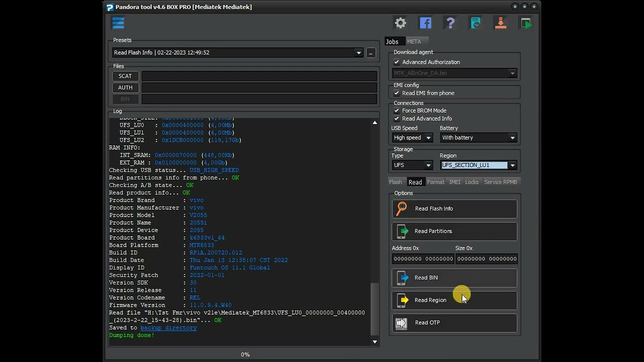
Task: Click the Pandora logo in title bar
Action: 110,7
